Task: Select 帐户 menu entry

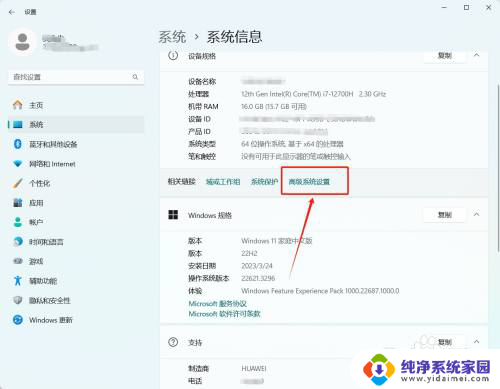Action: coord(36,222)
